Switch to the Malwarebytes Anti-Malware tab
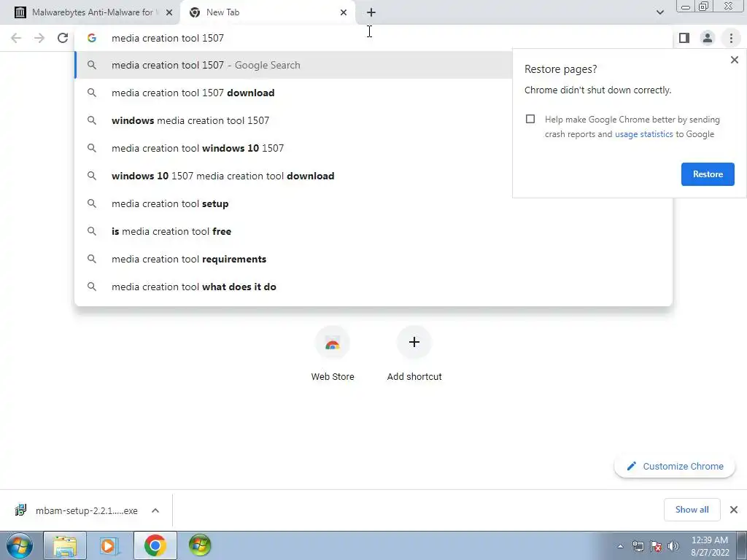Screen dimensions: 747x560 [90, 12]
